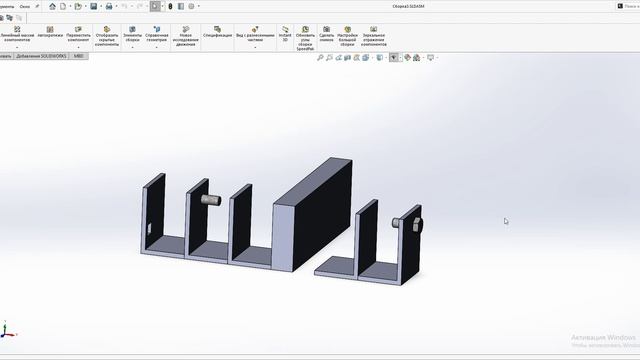Toggle Hide/Show Items in view toolbar
The width and height of the screenshot is (640, 360).
tap(393, 58)
